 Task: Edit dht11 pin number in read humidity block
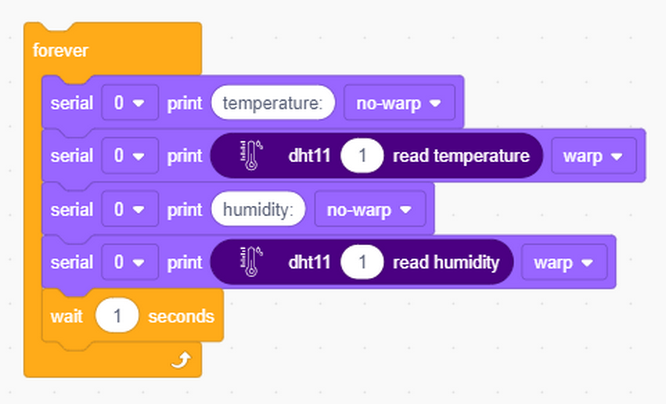pos(362,262)
